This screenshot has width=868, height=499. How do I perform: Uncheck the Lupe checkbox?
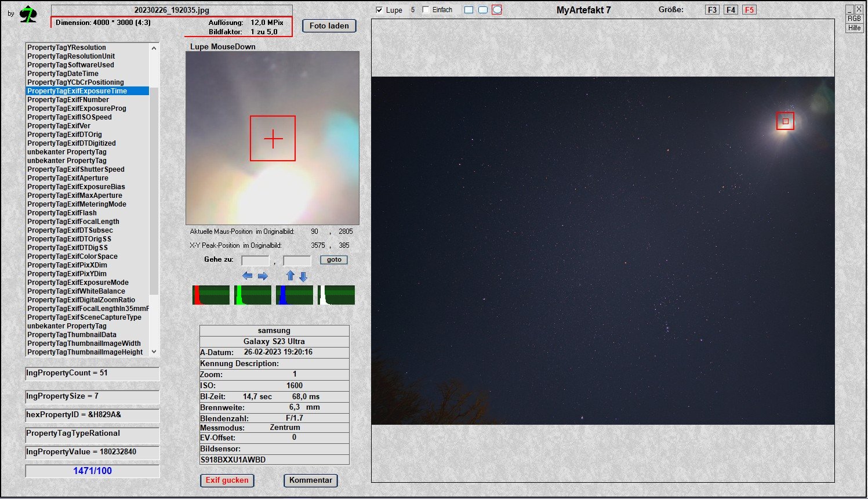click(x=379, y=10)
